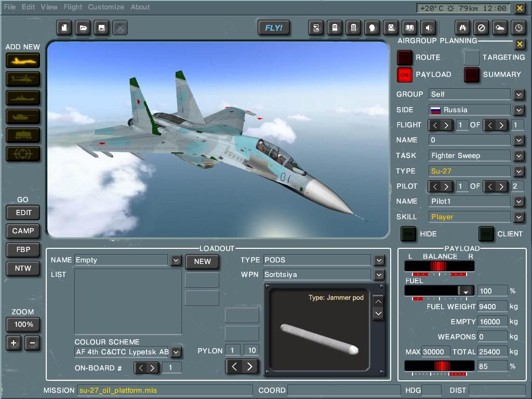This screenshot has width=532, height=399.
Task: Add a new tank vehicle
Action: click(23, 116)
